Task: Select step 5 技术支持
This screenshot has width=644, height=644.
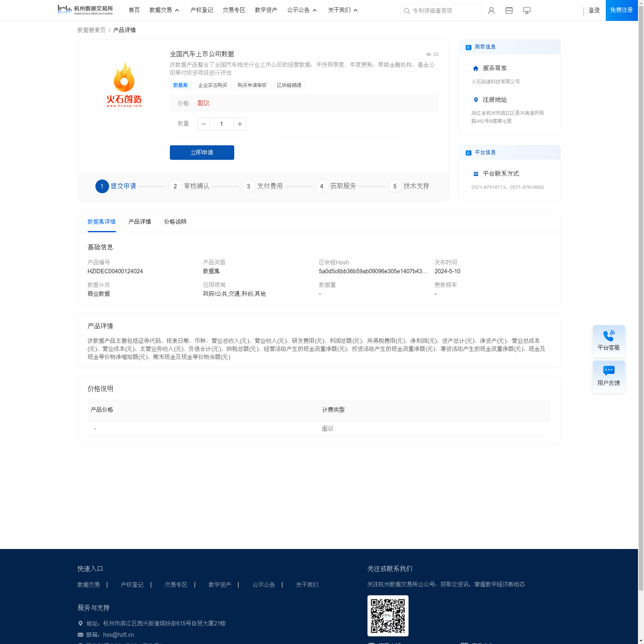Action: click(409, 186)
